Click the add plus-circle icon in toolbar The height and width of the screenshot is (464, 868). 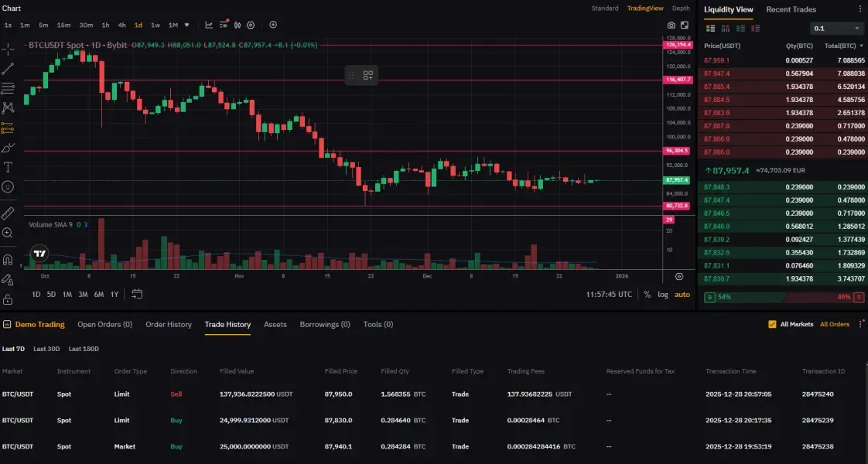[x=273, y=25]
